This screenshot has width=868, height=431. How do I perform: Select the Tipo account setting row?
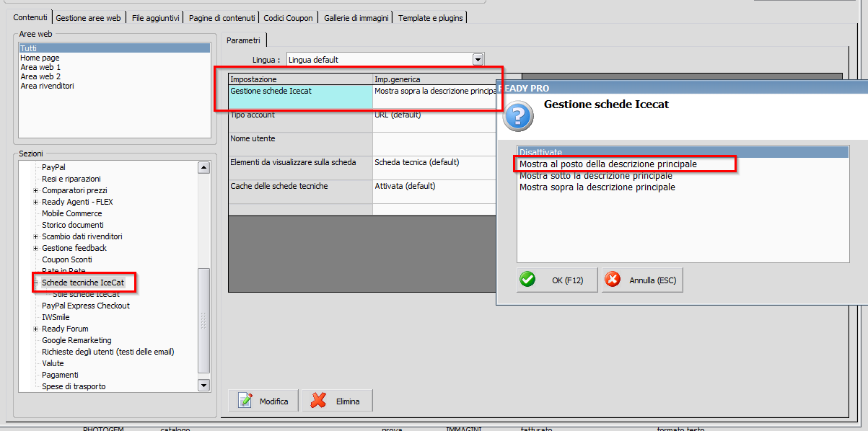tap(362, 120)
